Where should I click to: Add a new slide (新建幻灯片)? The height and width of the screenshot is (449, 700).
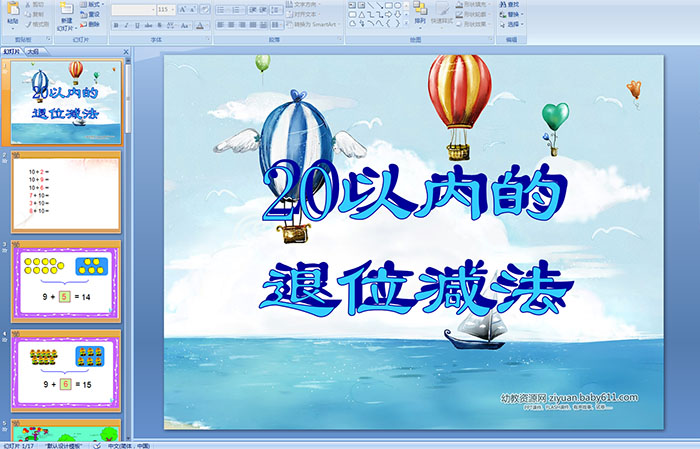click(x=67, y=17)
